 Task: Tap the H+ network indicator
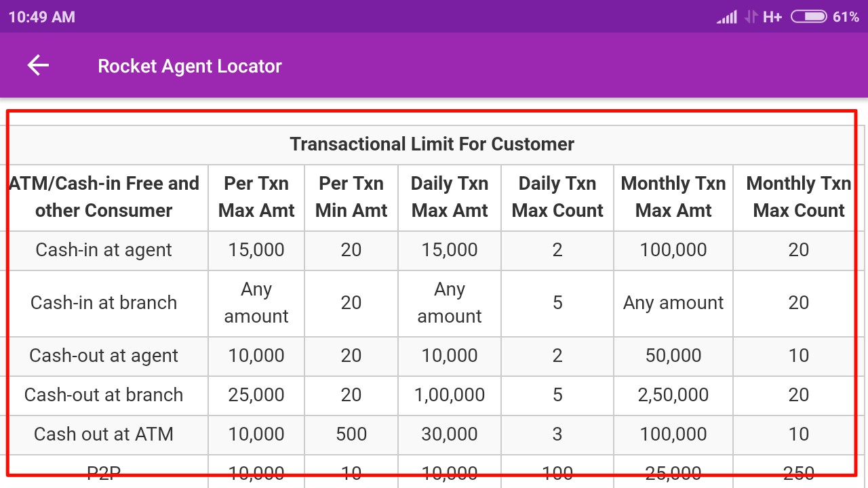pyautogui.click(x=772, y=17)
